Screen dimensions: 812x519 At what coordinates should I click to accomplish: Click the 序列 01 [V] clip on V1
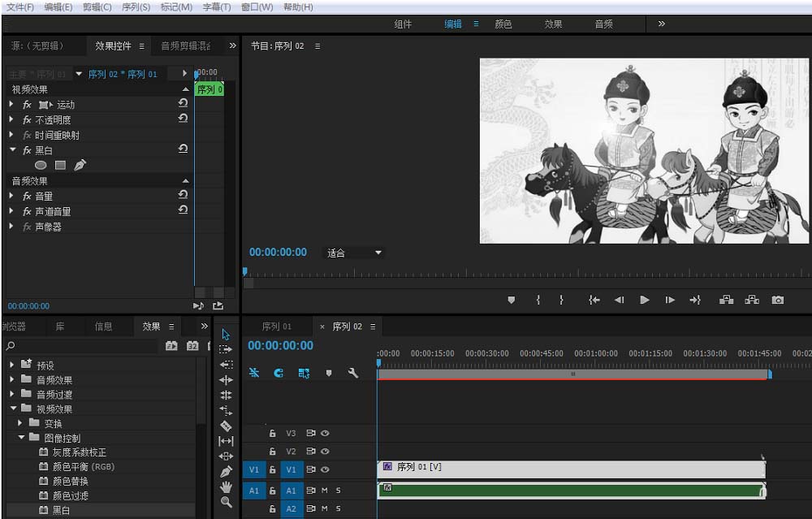568,469
